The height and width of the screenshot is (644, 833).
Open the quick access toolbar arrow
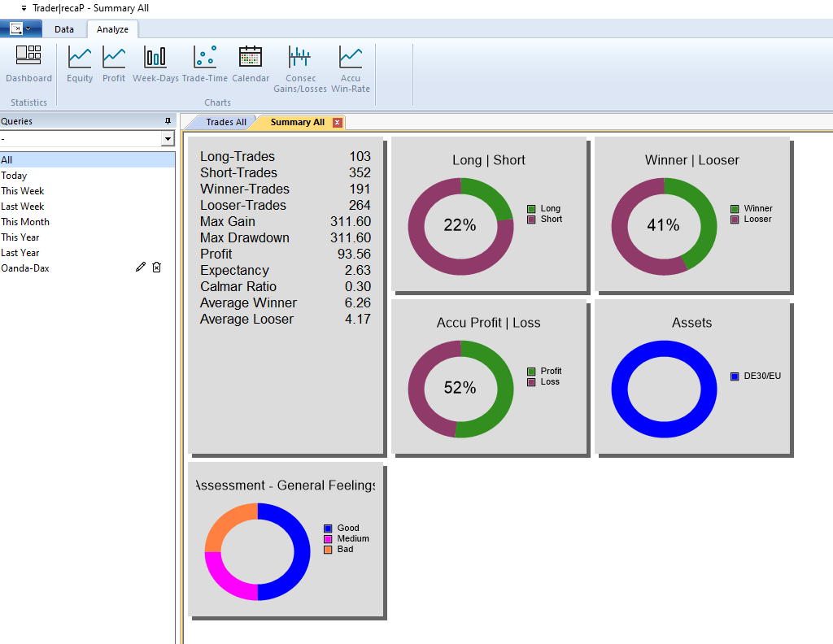coord(24,8)
